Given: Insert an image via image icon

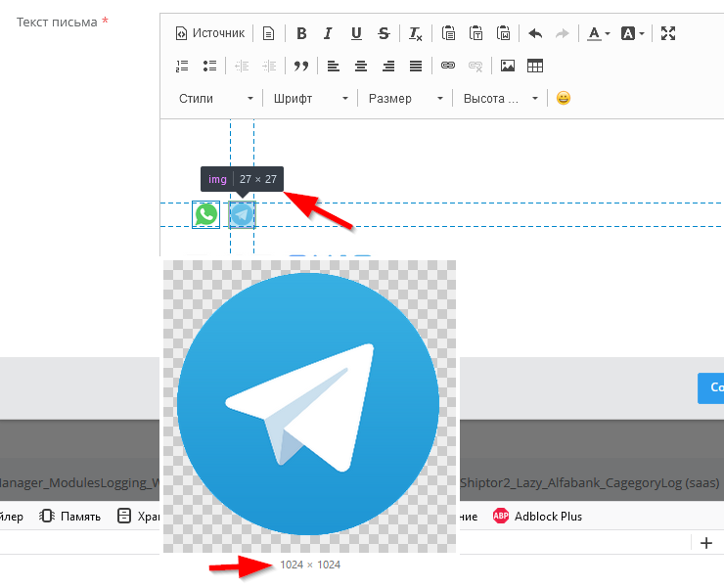Looking at the screenshot, I should tap(508, 66).
